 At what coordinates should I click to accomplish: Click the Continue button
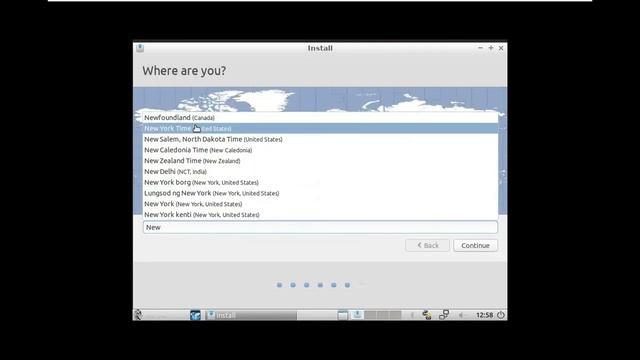476,245
